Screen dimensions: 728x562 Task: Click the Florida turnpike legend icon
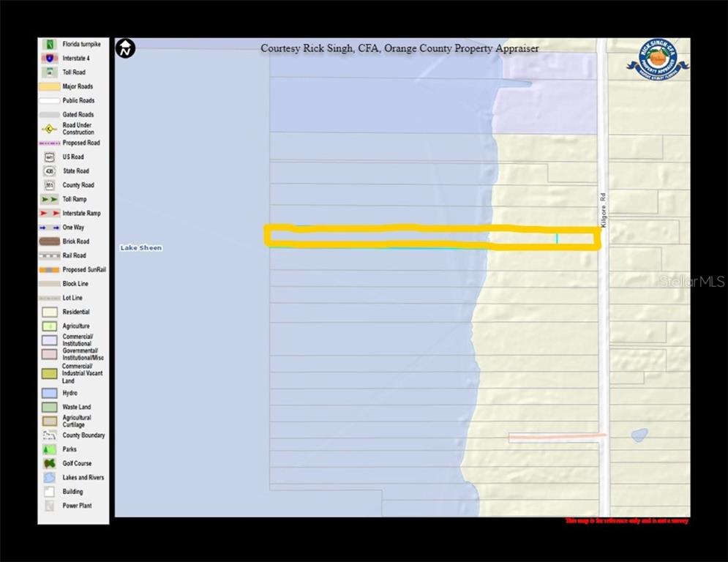click(x=49, y=44)
